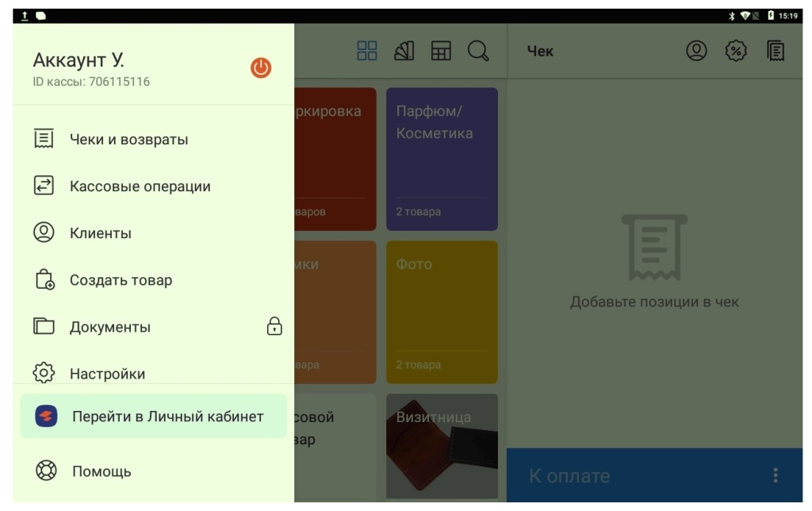Click the lock icon next to Документы
Image resolution: width=812 pixels, height=511 pixels.
(274, 326)
